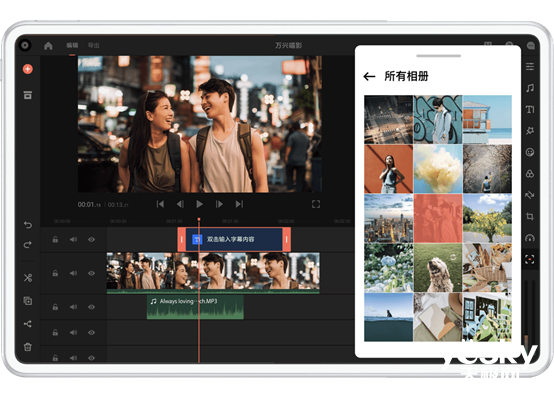The width and height of the screenshot is (554, 397).
Task: Open the message bubble icon at top right
Action: click(531, 46)
